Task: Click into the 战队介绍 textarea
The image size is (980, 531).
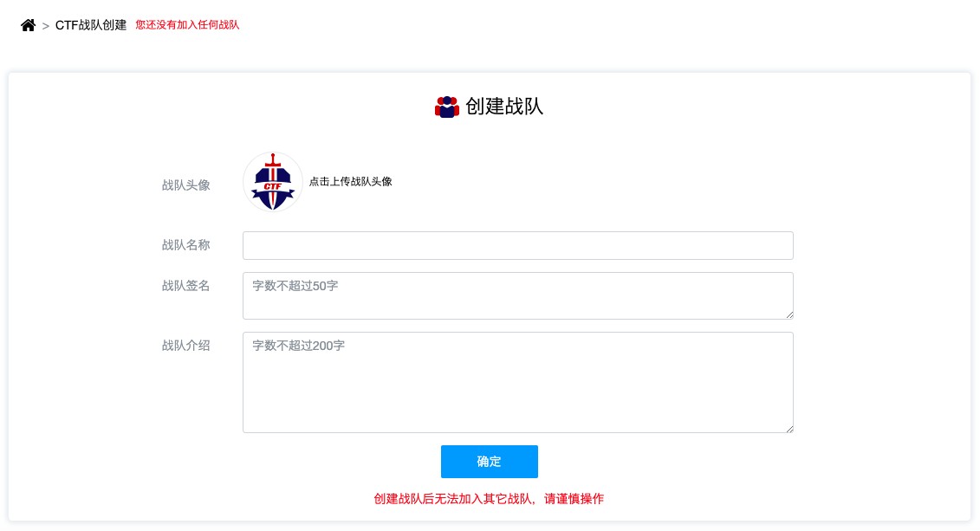Action: [518, 382]
